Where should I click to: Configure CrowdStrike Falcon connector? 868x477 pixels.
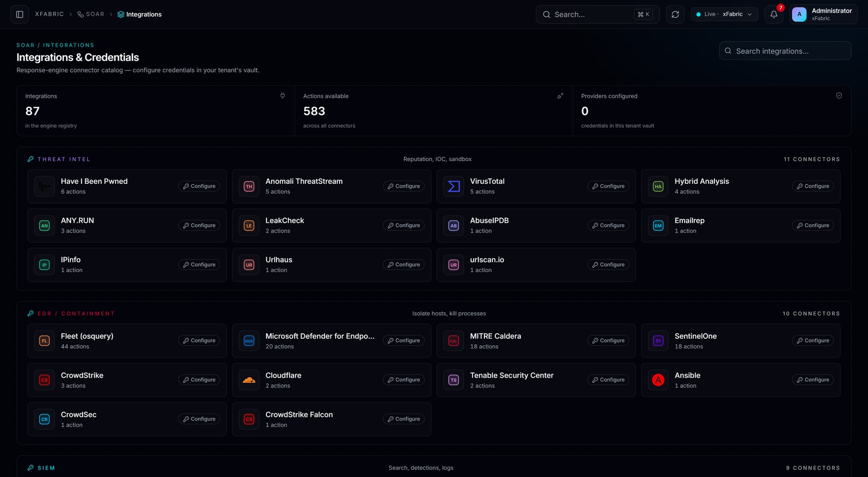[404, 419]
